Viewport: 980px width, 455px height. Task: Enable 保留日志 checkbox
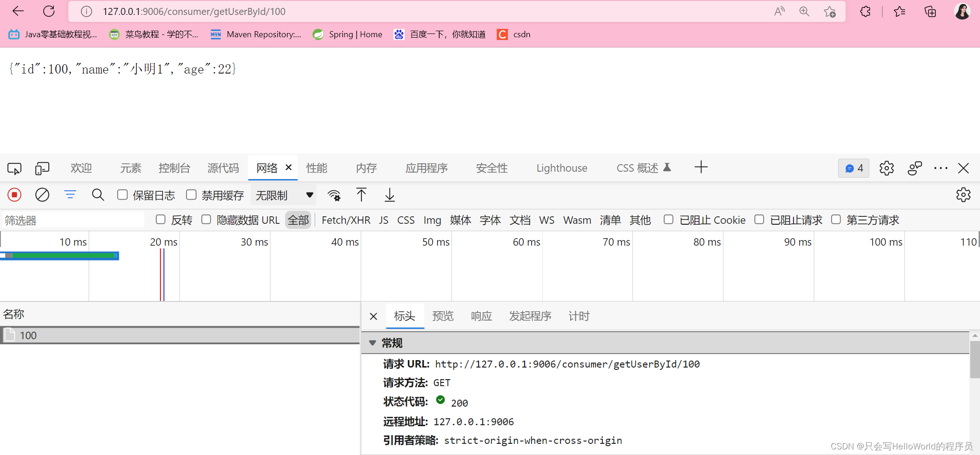pyautogui.click(x=122, y=195)
